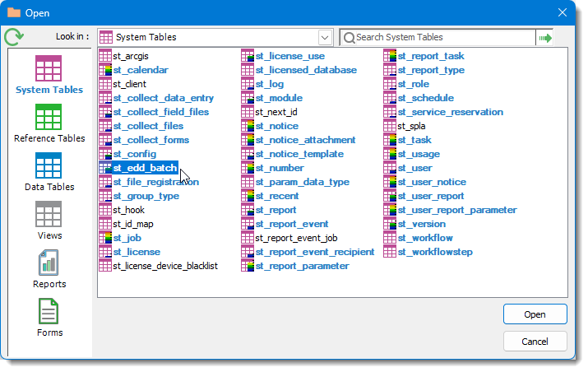Select st_group_type table

point(146,196)
